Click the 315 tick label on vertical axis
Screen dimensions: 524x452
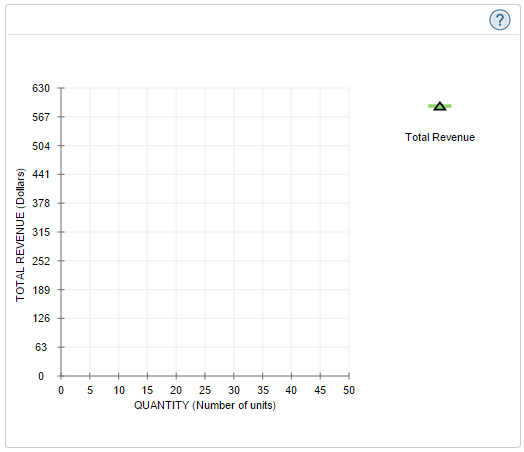pos(41,232)
